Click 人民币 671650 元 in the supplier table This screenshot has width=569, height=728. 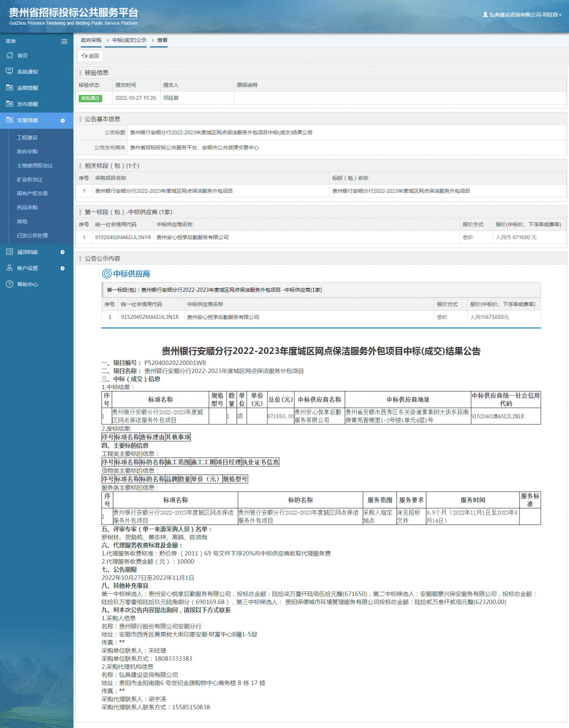(x=516, y=237)
